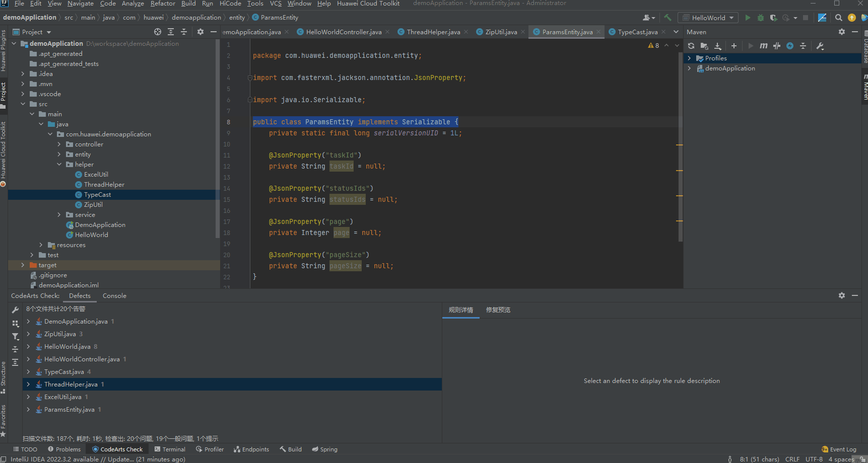Open Search Everywhere magnifier icon
The height and width of the screenshot is (463, 868).
coord(839,18)
